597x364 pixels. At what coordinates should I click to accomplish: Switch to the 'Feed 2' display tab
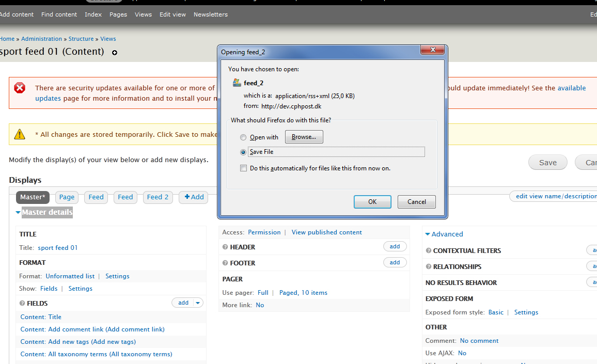point(158,197)
